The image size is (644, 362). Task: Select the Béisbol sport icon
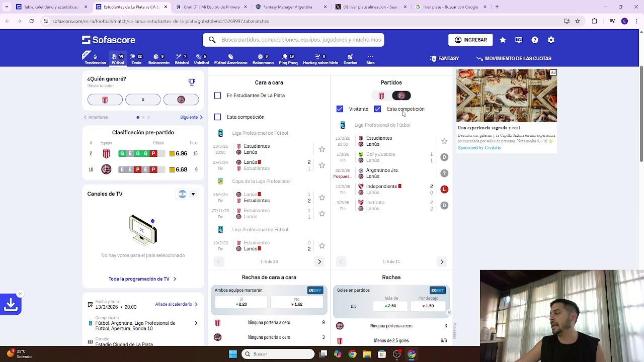182,59
